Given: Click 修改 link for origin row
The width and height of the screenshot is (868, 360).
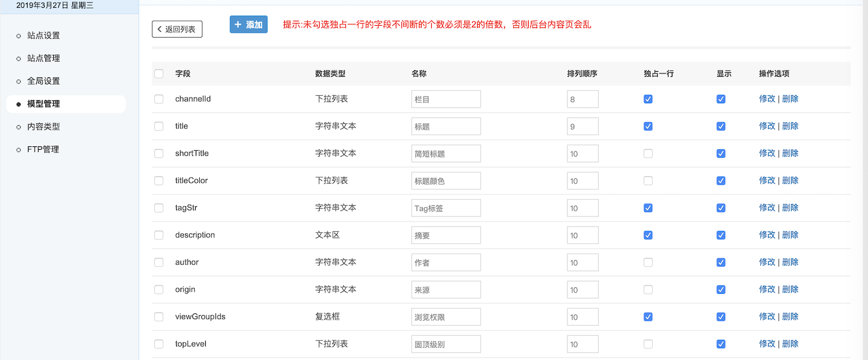Looking at the screenshot, I should click(767, 289).
